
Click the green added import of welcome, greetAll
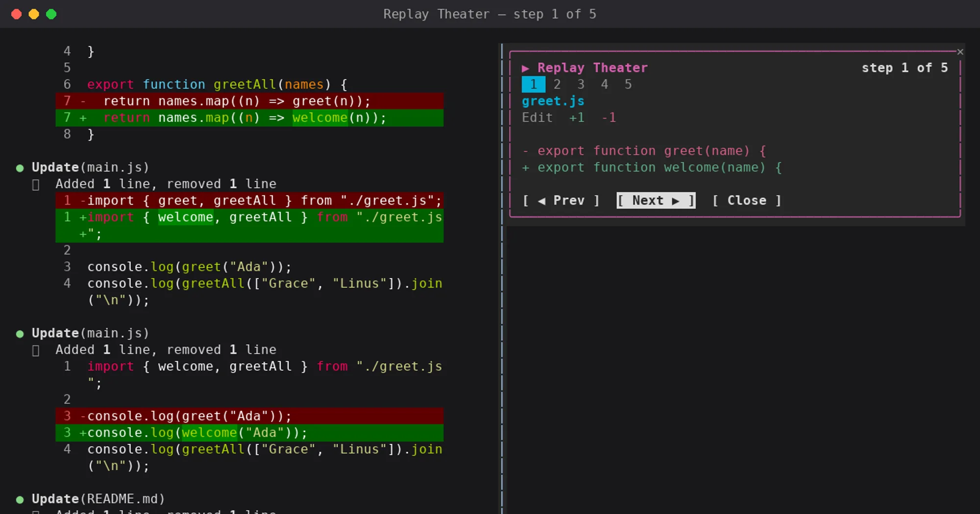click(x=249, y=225)
